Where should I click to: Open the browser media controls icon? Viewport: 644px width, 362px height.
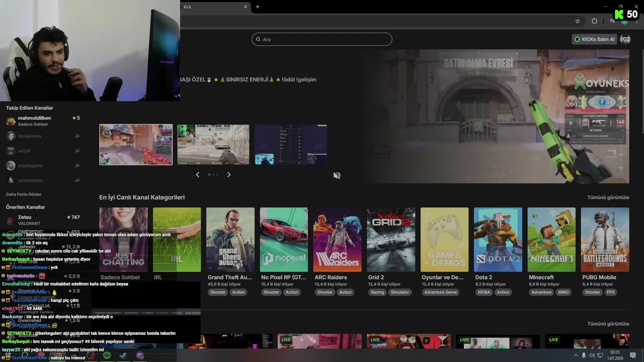pos(612,21)
